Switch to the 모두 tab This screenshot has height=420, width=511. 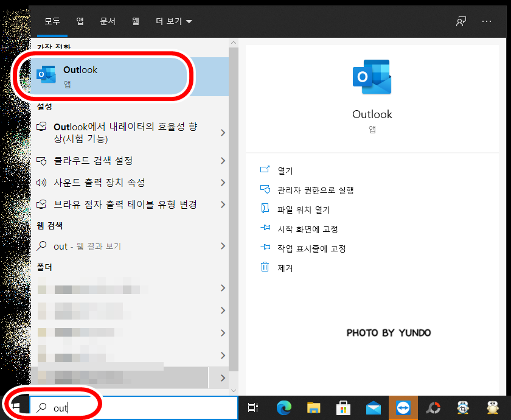click(x=52, y=21)
